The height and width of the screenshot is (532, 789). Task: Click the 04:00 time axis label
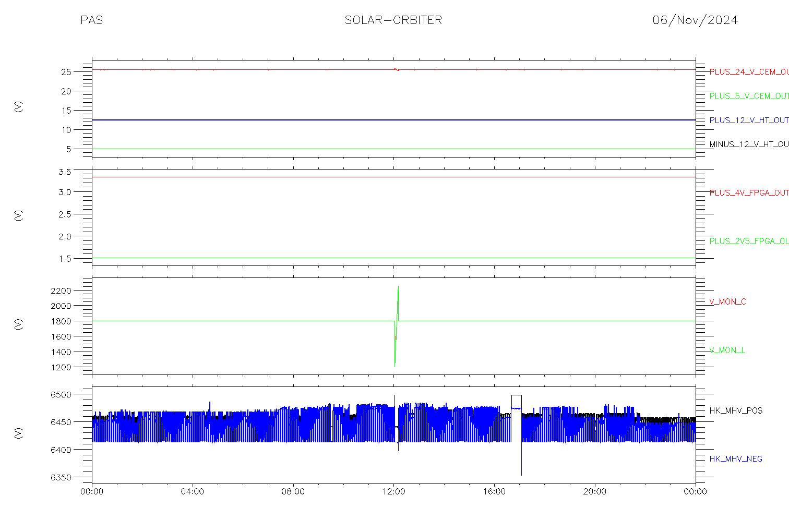coord(193,491)
